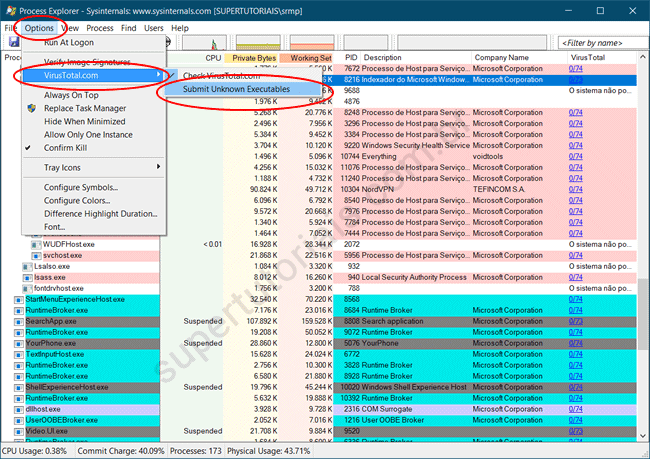Click the shield icon beside Replace Task Manager

click(32, 107)
